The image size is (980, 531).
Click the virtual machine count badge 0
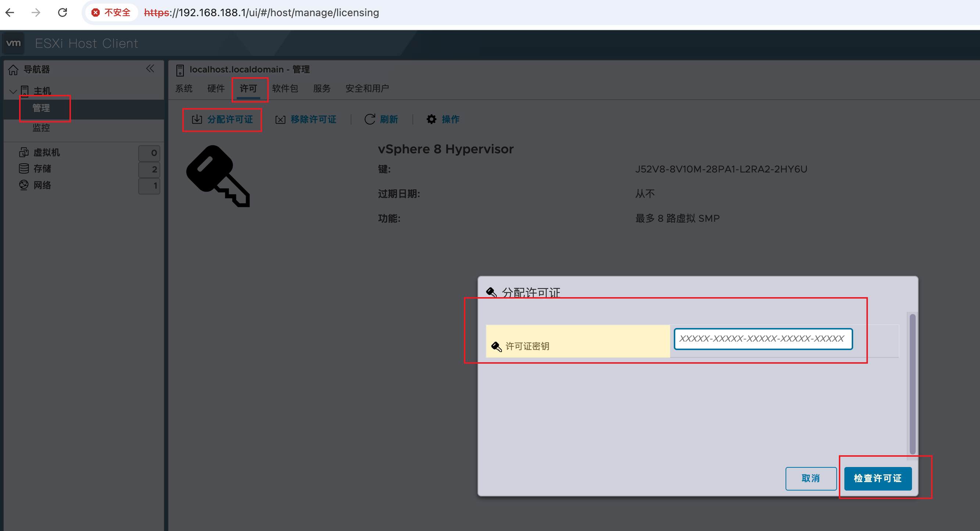[149, 153]
